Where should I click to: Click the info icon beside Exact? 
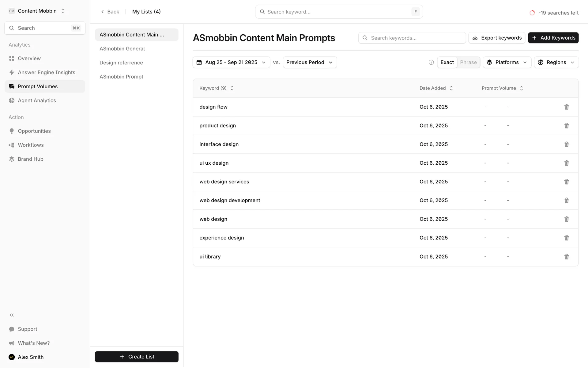pos(431,63)
